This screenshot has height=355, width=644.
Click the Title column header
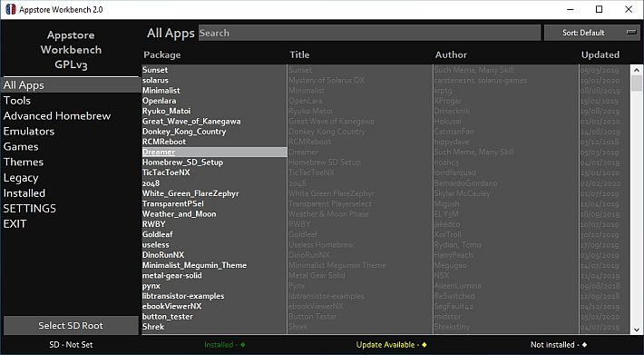[x=299, y=54]
